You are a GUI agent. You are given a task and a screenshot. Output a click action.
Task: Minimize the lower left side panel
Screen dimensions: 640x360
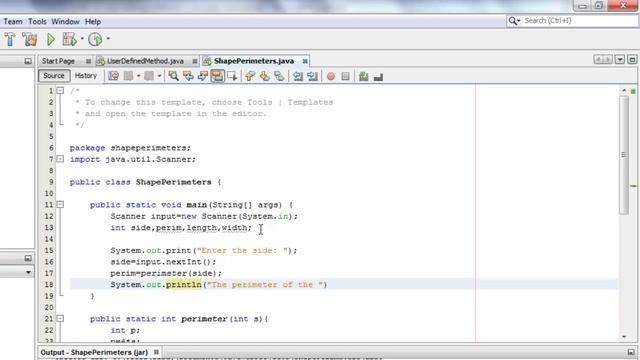click(28, 258)
